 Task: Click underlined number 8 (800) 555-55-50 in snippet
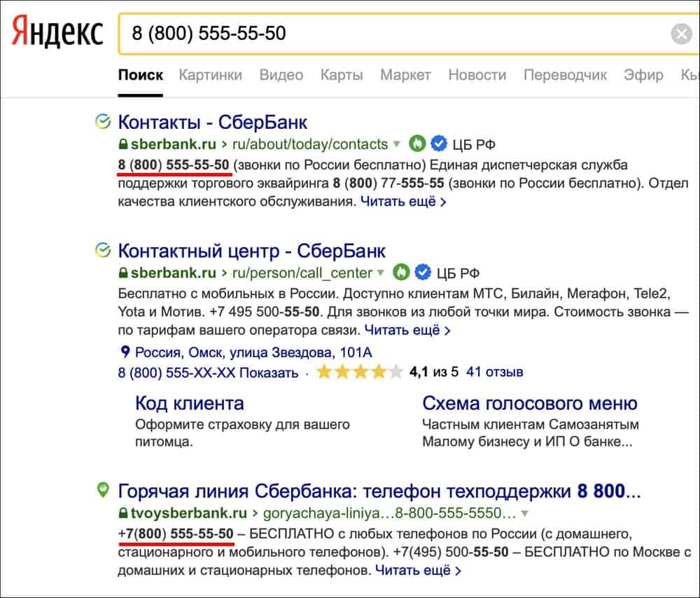(x=174, y=165)
